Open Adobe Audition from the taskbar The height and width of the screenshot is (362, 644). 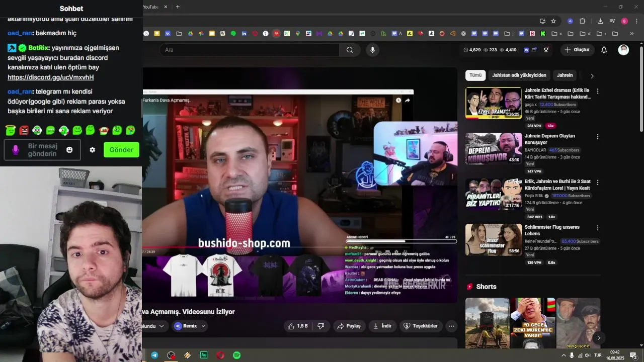204,355
